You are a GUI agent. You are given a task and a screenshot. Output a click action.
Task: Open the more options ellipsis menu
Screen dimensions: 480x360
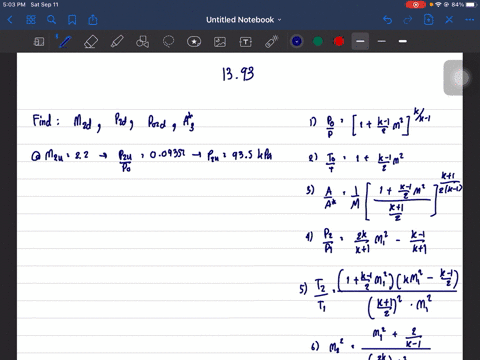click(x=470, y=20)
